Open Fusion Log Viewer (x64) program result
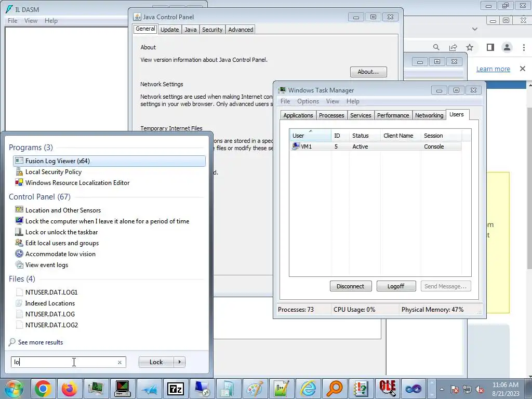 tap(109, 161)
